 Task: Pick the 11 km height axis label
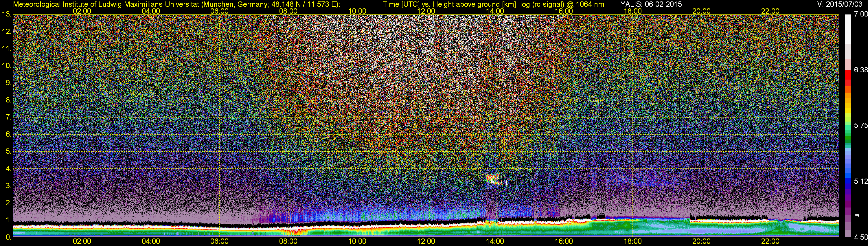coord(6,49)
